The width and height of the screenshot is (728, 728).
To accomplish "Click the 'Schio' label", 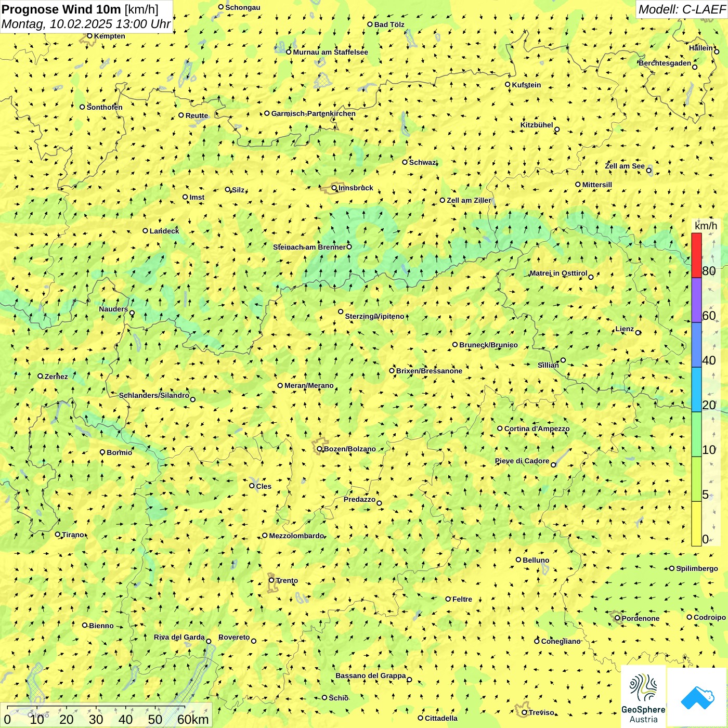I will point(339,698).
